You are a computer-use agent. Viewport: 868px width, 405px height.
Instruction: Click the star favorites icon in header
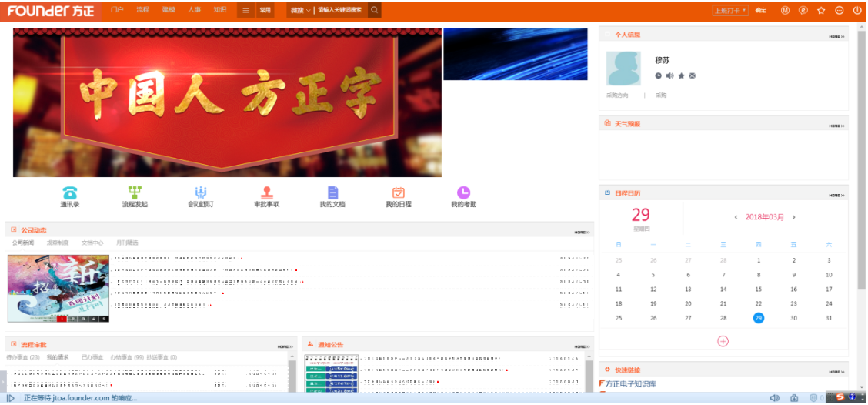(821, 10)
